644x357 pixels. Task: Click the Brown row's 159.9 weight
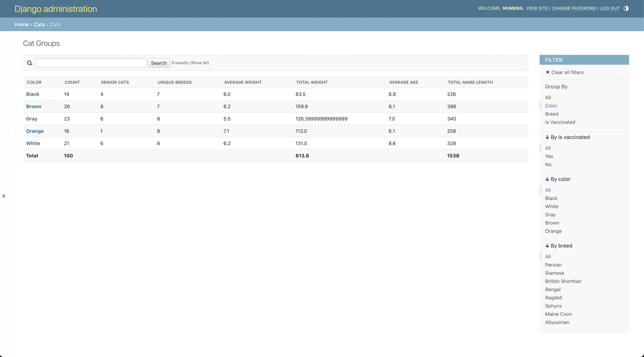point(301,106)
